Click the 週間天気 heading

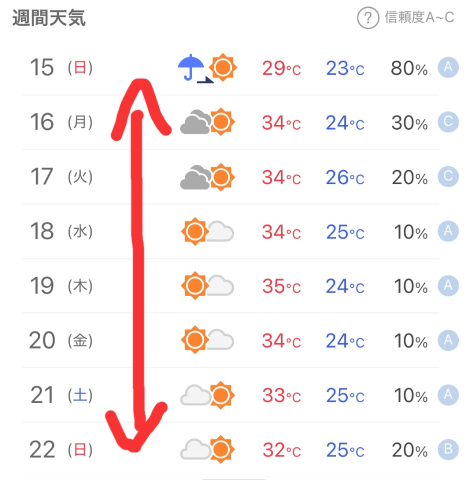click(49, 18)
